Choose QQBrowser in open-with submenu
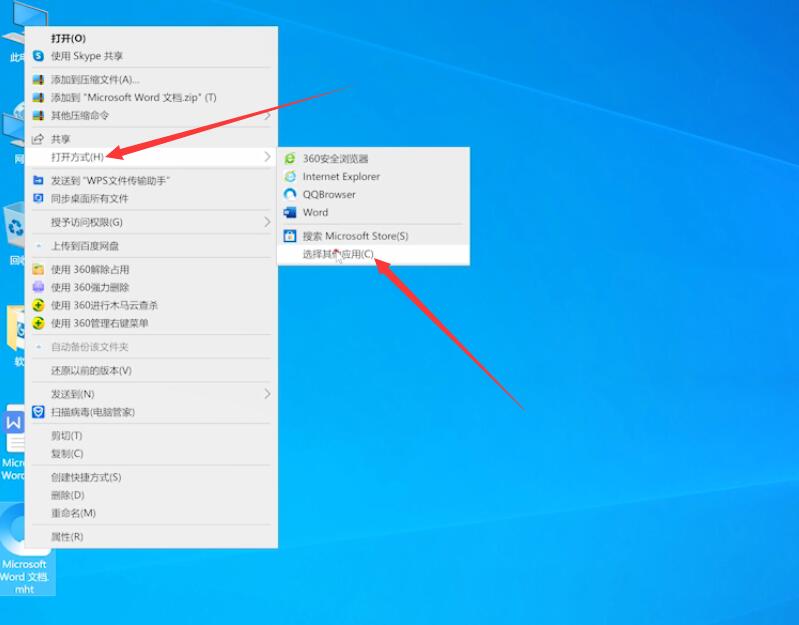The image size is (799, 625). click(x=373, y=195)
